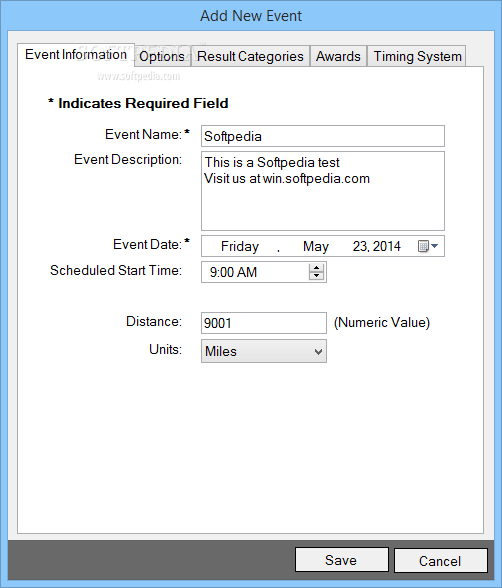Open the Options tab
Viewport: 502px width, 588px height.
point(162,56)
